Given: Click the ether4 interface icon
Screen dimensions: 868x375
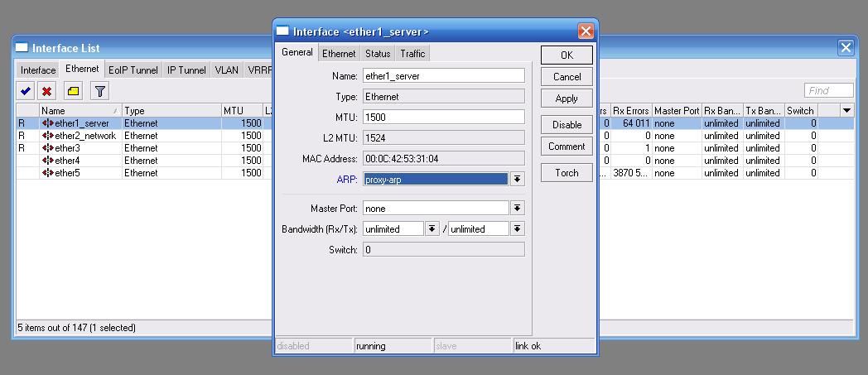Looking at the screenshot, I should point(47,161).
